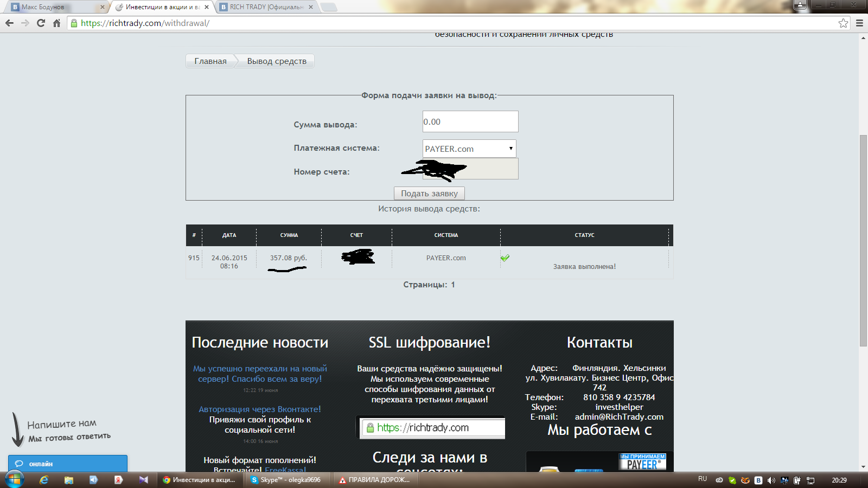Click the taskbar clock 20:29

pos(839,480)
